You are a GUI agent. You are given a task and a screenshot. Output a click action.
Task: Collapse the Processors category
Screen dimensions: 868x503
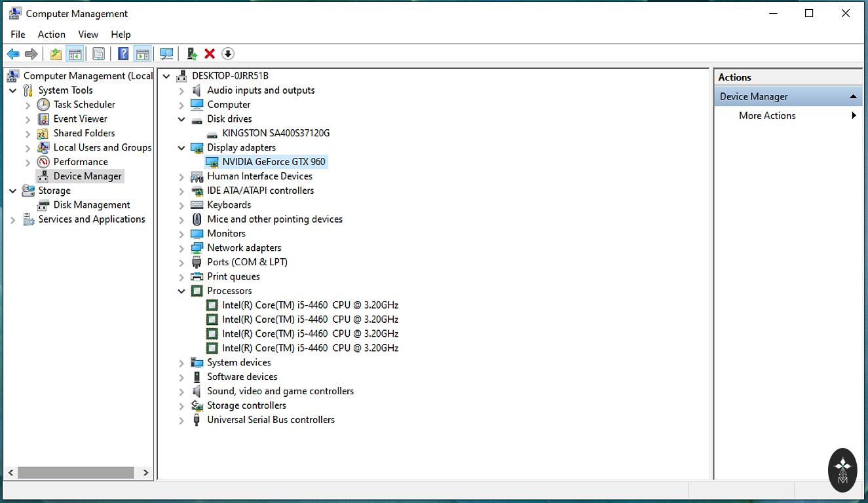[181, 291]
